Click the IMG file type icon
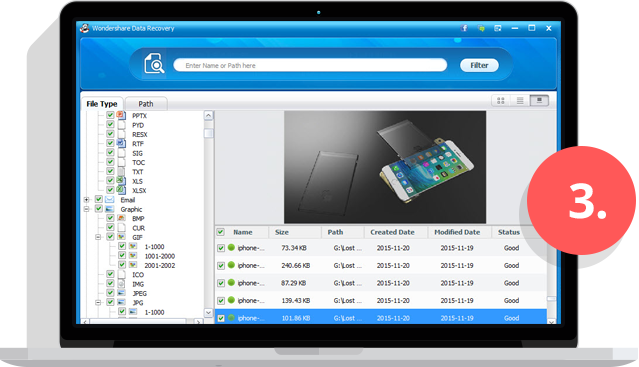Screen dimensions: 639x367 121,284
